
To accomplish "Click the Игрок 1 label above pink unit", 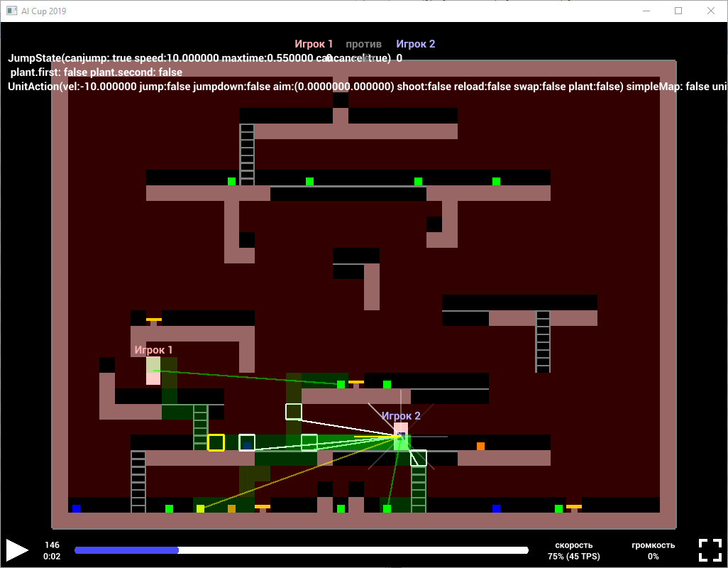I will click(153, 350).
